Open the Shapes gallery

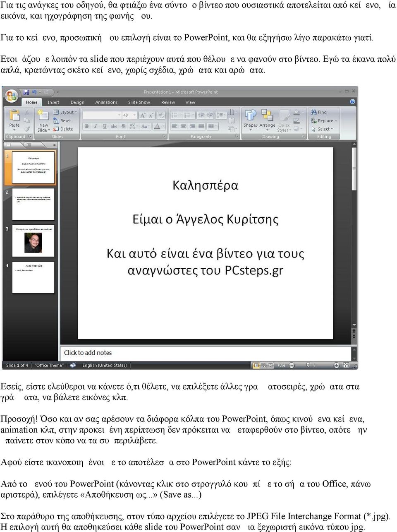[250, 120]
